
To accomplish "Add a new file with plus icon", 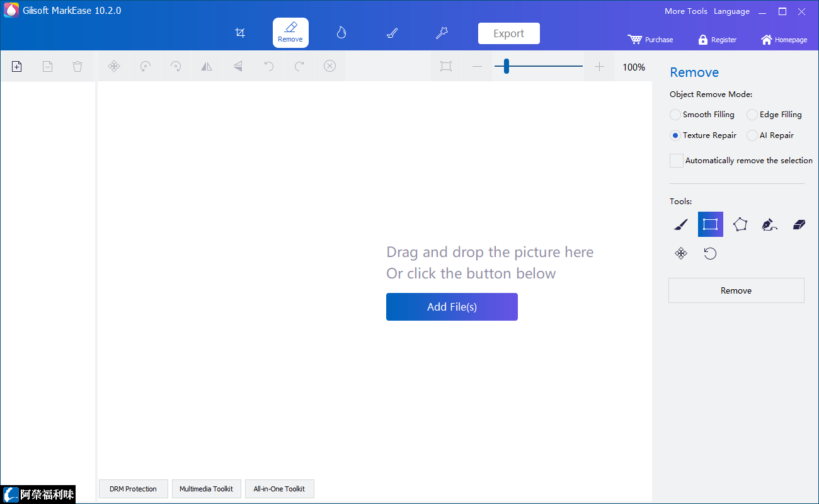I will pyautogui.click(x=17, y=66).
